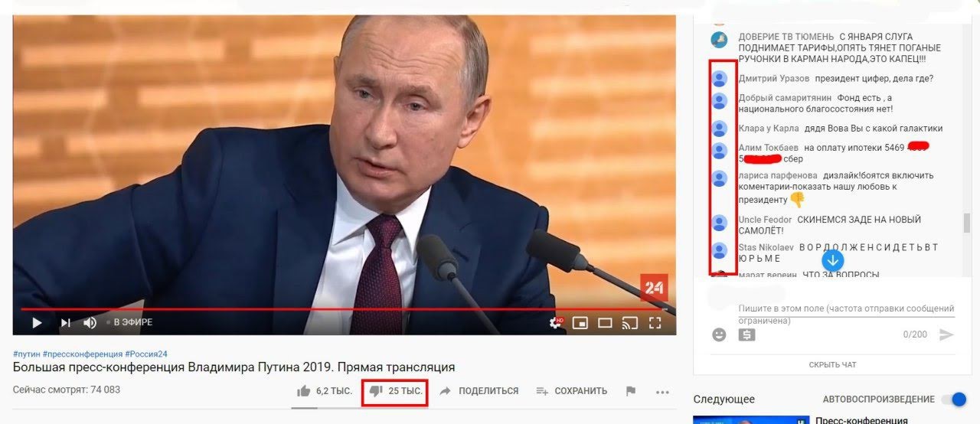This screenshot has height=424, width=980.
Task: Report the video with flag icon
Action: [x=631, y=391]
